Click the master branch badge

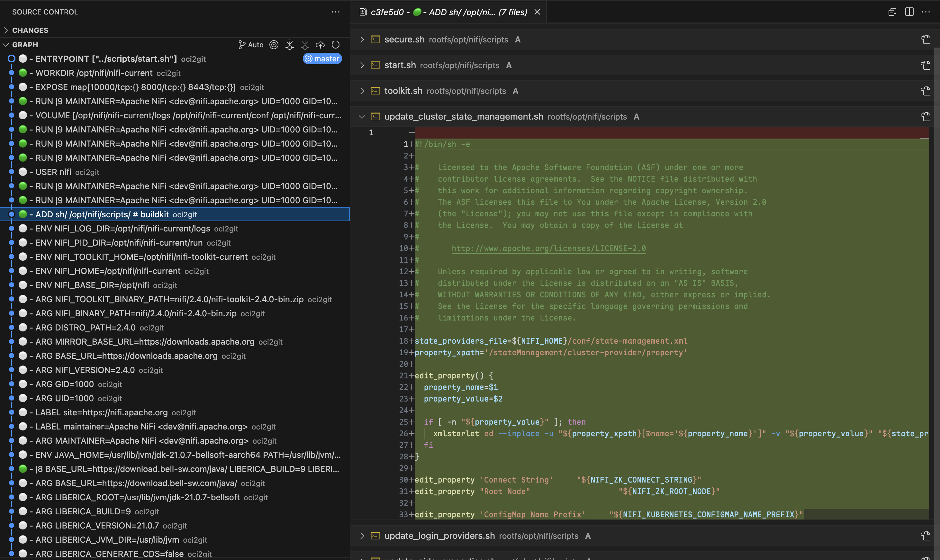click(322, 59)
